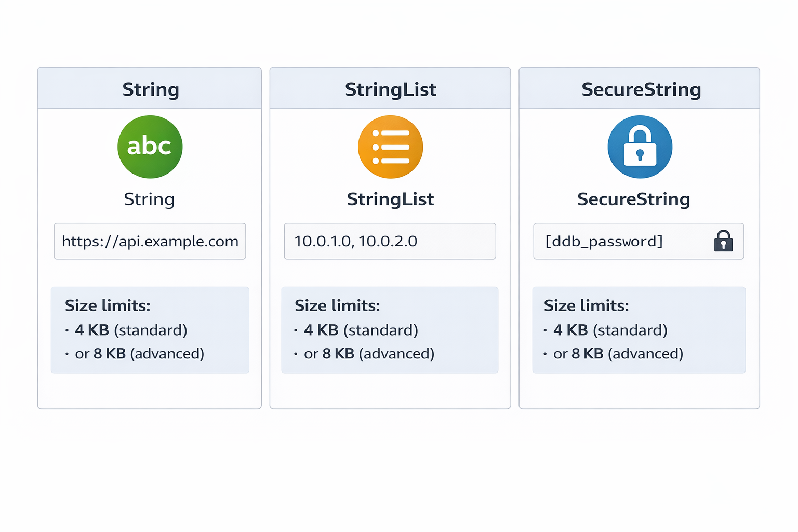Click "Size limits:" heading in String card
This screenshot has height=532, width=798.
(108, 305)
